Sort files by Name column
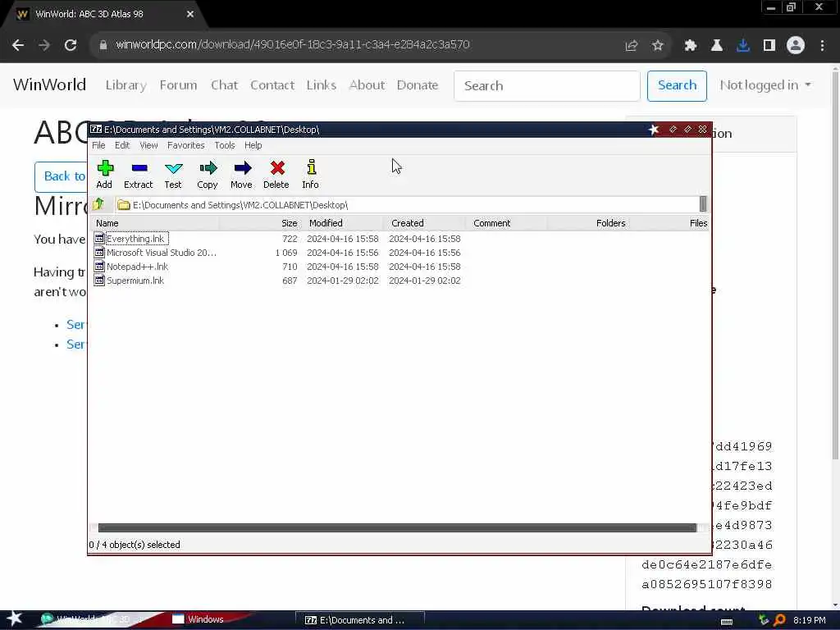This screenshot has width=840, height=630. tap(155, 223)
